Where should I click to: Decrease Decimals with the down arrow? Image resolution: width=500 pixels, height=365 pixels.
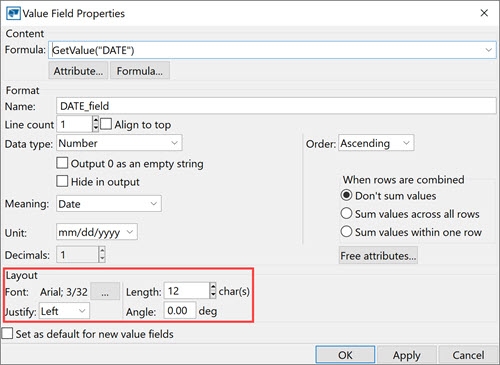point(102,259)
